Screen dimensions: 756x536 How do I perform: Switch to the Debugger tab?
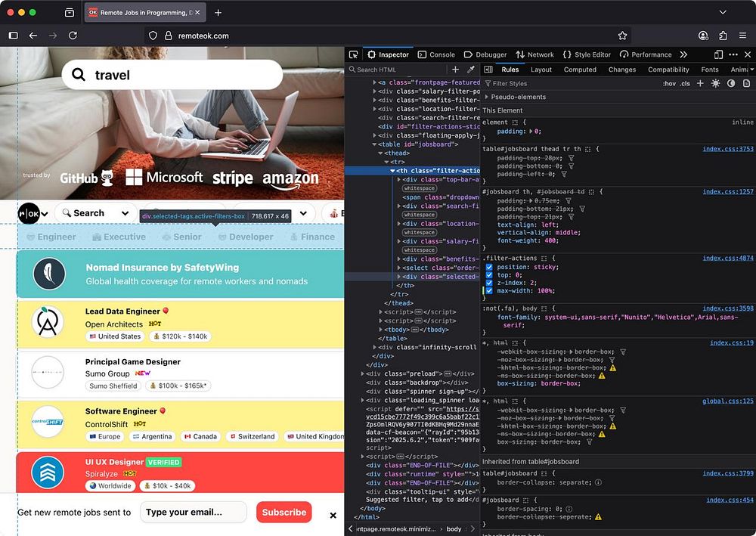click(x=485, y=54)
